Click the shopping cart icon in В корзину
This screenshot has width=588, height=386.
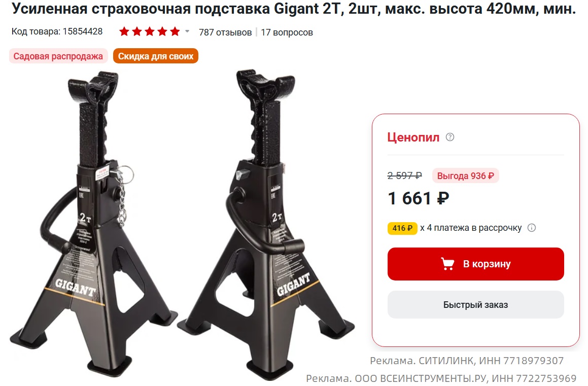click(x=447, y=264)
